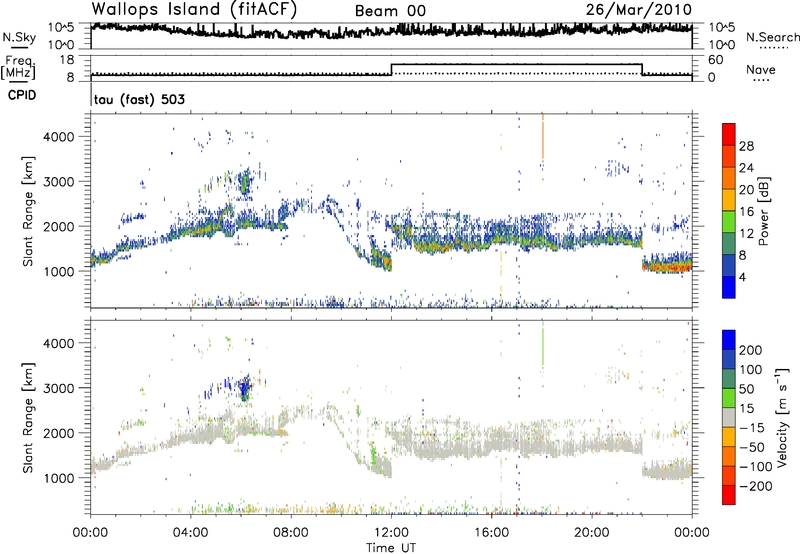
Task: Click the 'Nave' legend label
Action: point(761,69)
